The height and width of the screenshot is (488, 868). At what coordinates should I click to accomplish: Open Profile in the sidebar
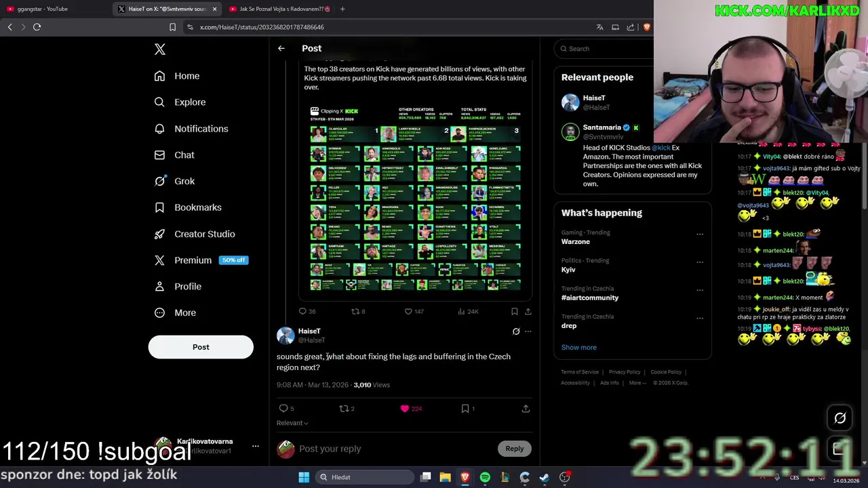click(178, 287)
